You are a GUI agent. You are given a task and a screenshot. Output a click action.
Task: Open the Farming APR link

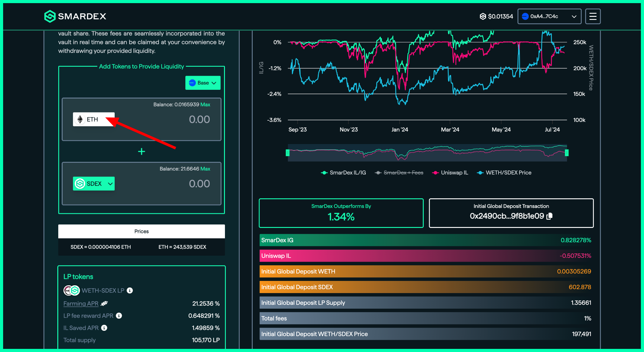(x=81, y=303)
